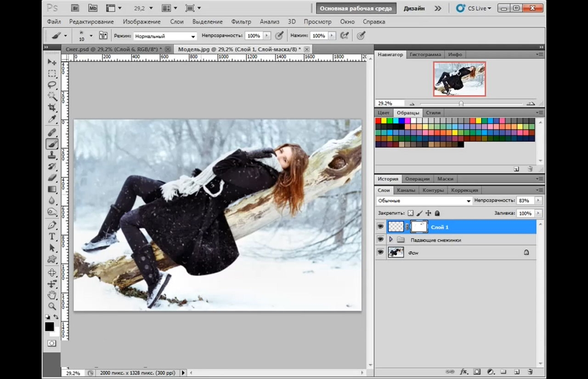Click the foreground color swatch

(x=49, y=327)
